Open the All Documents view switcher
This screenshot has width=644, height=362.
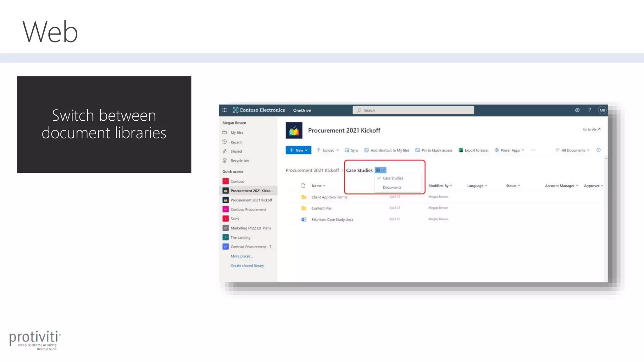click(x=572, y=150)
